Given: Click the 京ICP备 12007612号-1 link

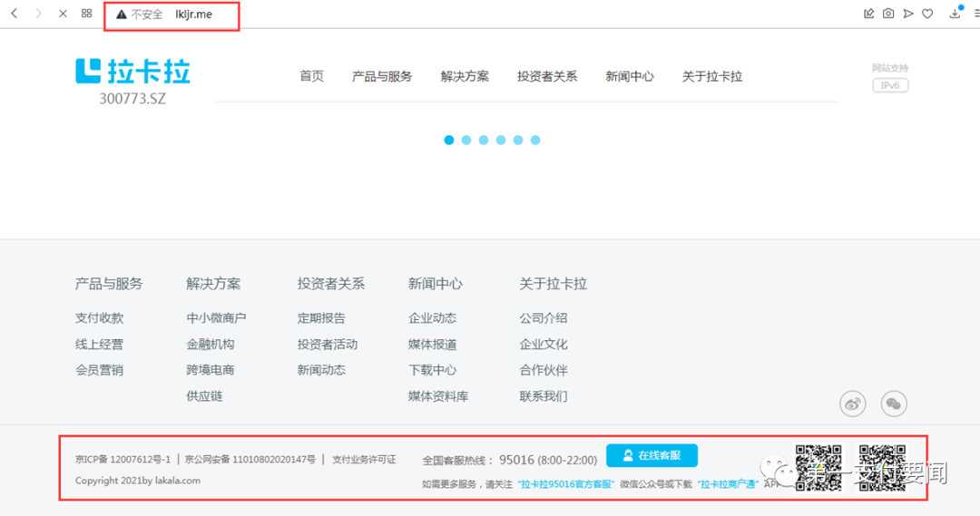Looking at the screenshot, I should [122, 459].
